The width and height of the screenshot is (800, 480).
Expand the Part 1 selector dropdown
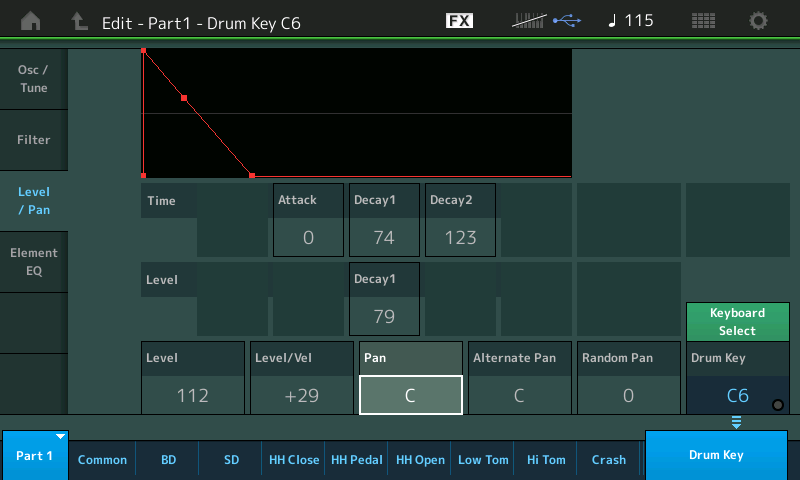pos(35,456)
